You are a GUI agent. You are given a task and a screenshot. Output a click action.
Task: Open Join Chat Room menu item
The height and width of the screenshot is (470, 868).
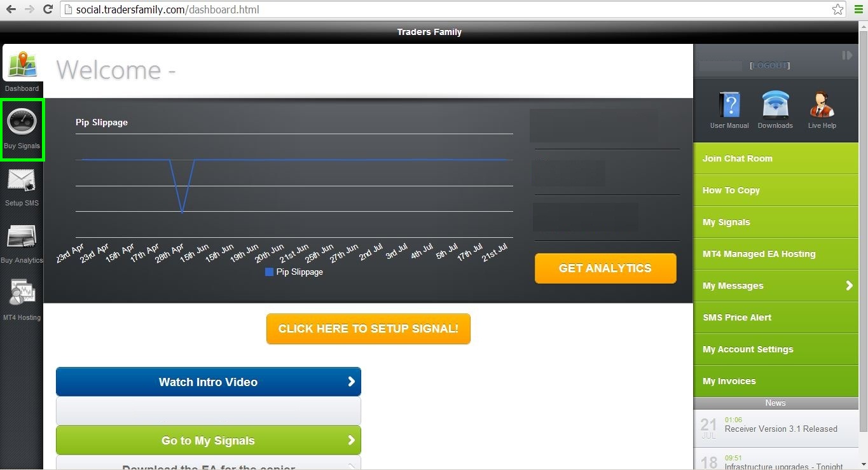[x=776, y=158]
